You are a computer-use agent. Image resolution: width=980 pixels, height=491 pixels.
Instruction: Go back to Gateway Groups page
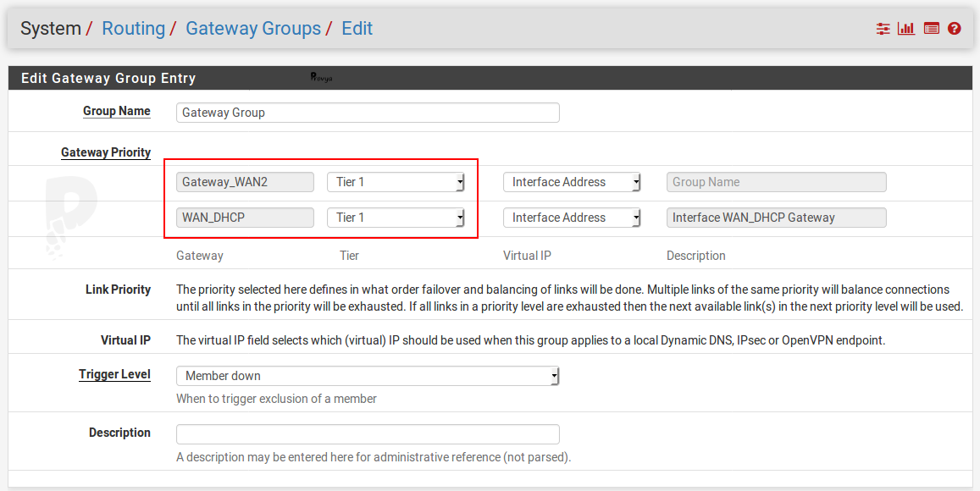tap(253, 28)
